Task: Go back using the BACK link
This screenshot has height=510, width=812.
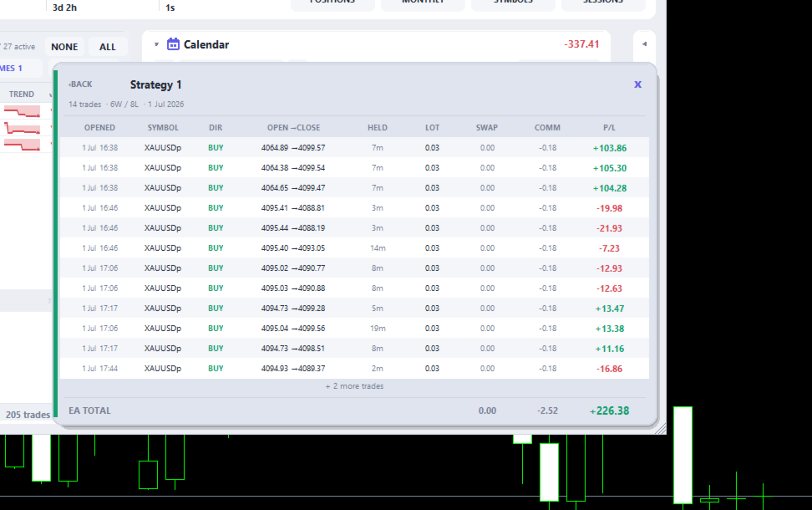Action: point(80,84)
